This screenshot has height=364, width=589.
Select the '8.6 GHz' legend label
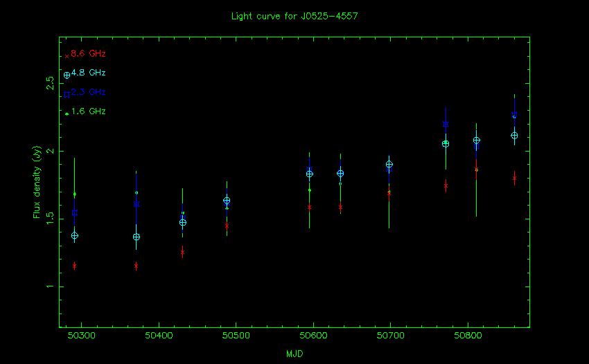[88, 53]
